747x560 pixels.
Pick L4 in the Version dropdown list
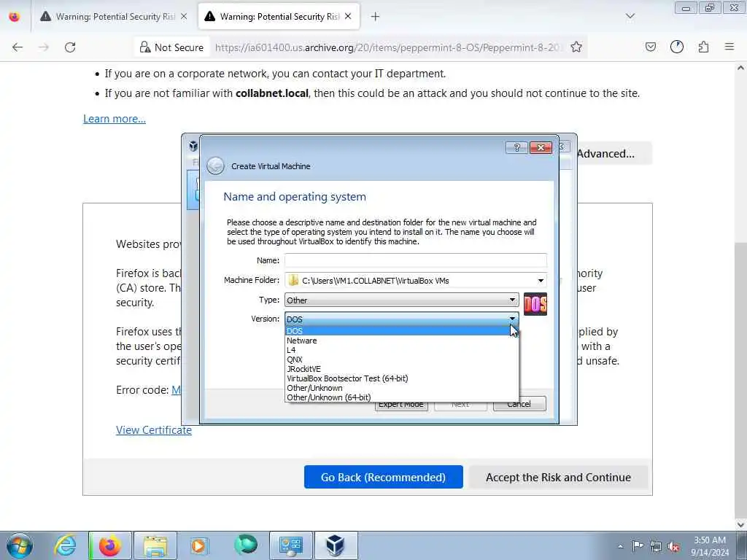coord(401,350)
